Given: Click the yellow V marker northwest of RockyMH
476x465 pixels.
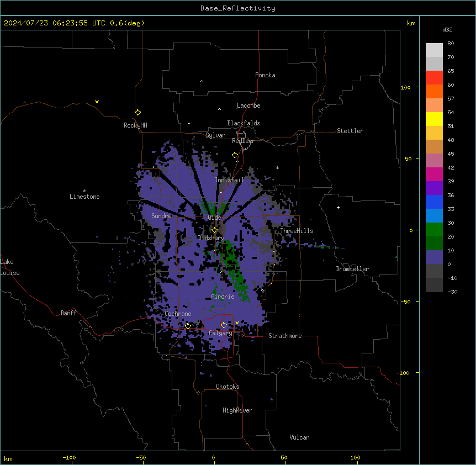Looking at the screenshot, I should 97,102.
